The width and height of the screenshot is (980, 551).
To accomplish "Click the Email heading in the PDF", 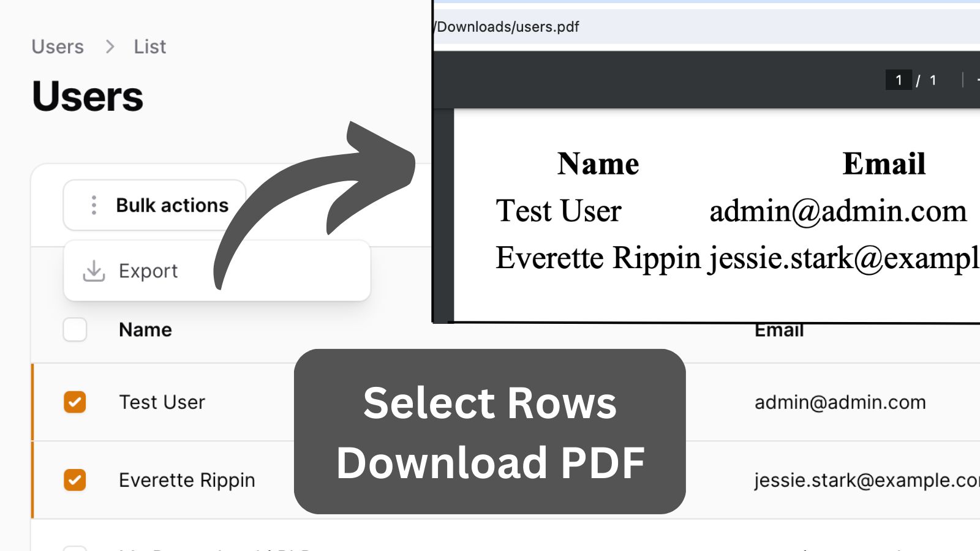I will coord(884,163).
